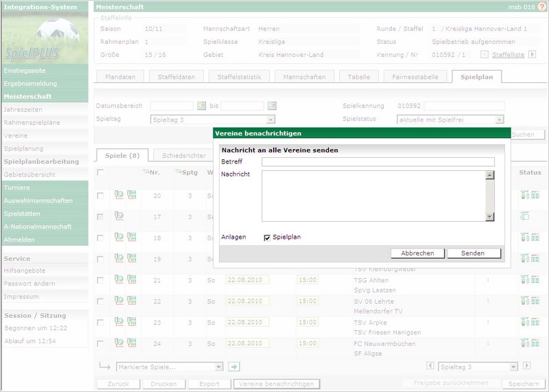This screenshot has height=392, width=549.
Task: Open the calendar picker after the 'bis' date field
Action: [x=272, y=106]
